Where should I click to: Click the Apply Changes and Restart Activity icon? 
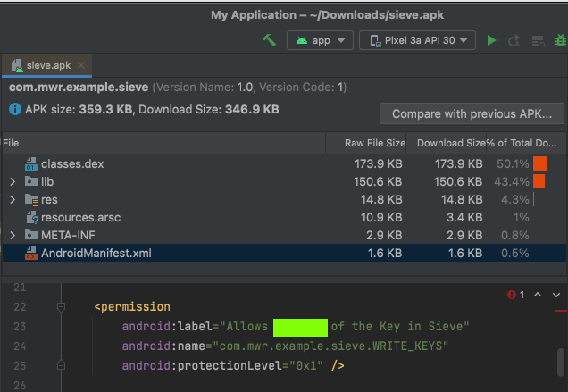point(514,40)
